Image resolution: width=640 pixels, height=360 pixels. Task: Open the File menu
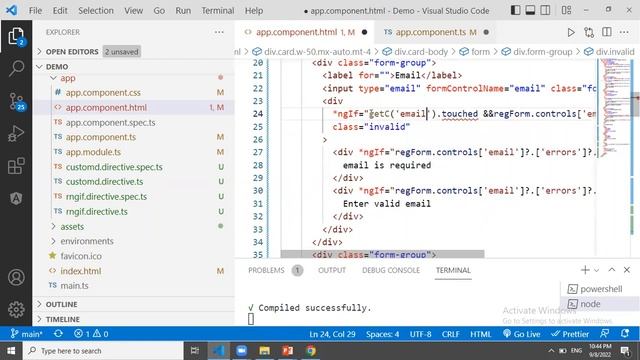[x=35, y=11]
